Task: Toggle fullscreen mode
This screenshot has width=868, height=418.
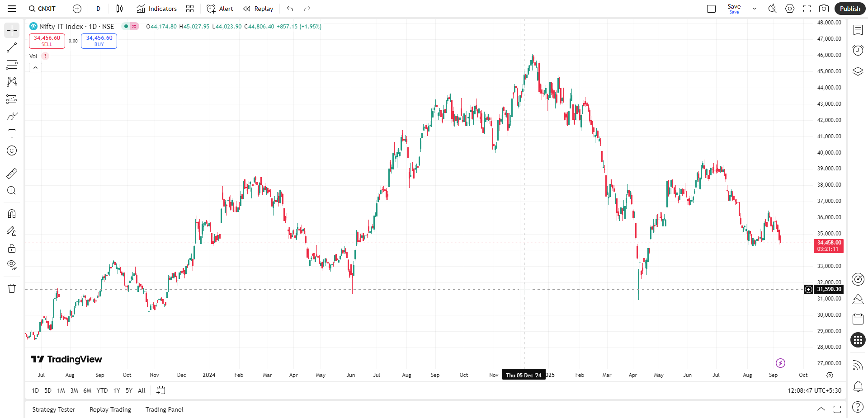Action: pyautogui.click(x=807, y=9)
